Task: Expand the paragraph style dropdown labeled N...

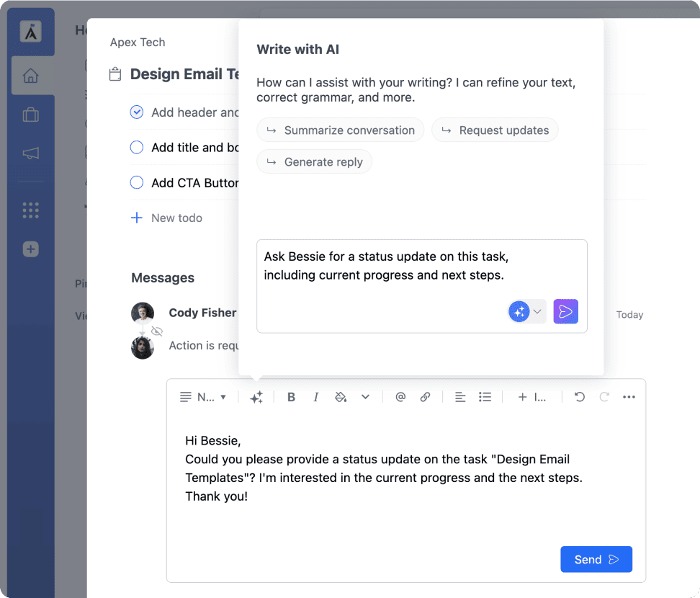Action: click(203, 397)
